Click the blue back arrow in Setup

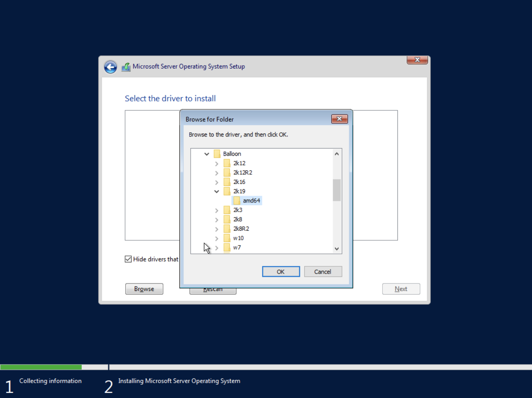click(x=110, y=67)
